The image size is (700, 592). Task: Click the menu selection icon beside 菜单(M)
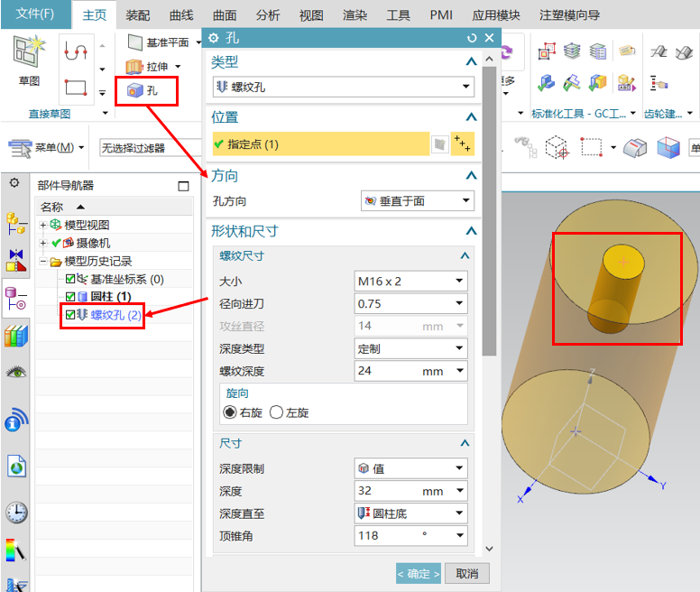20,148
